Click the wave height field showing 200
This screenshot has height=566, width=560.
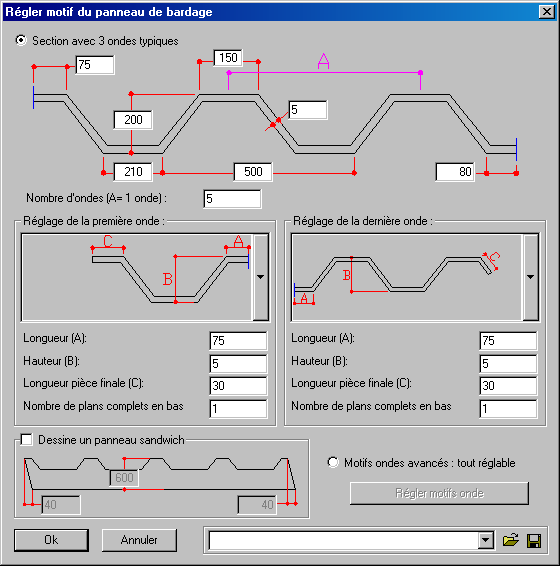point(133,120)
